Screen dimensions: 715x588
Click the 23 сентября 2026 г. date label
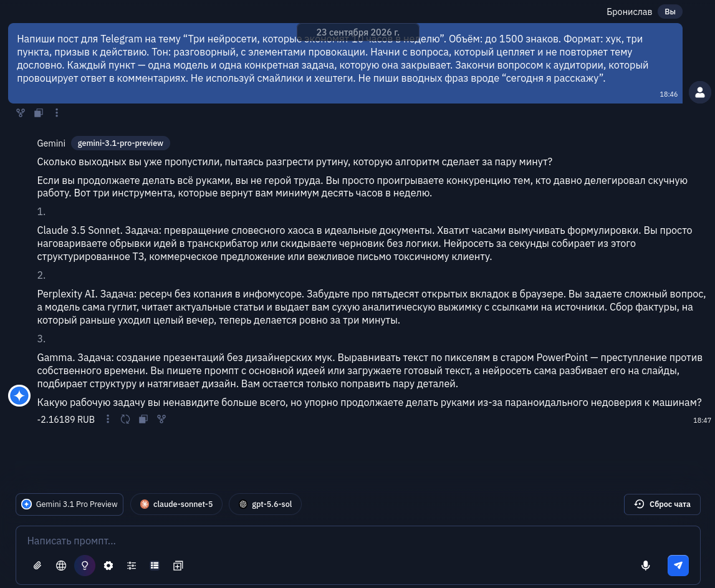[358, 32]
